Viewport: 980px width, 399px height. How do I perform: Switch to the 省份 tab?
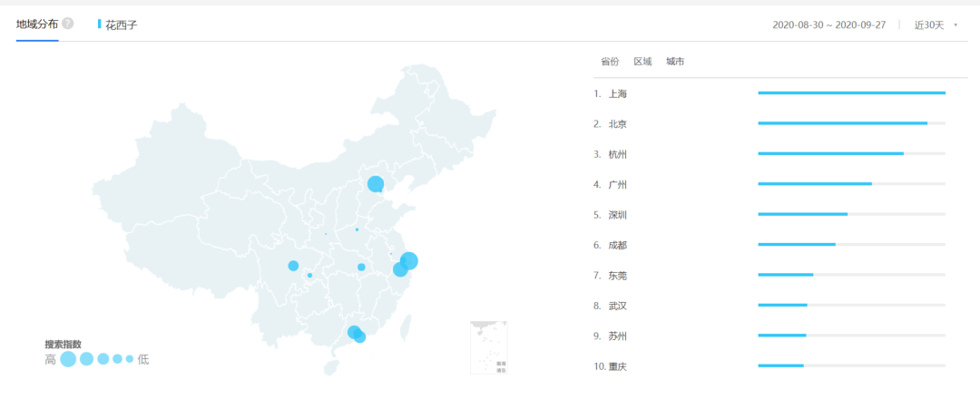click(x=610, y=61)
